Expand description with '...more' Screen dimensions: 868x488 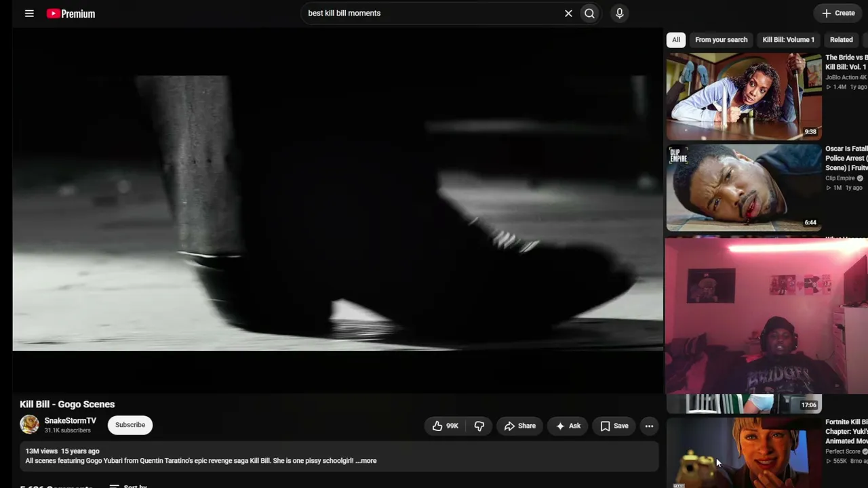pyautogui.click(x=366, y=461)
